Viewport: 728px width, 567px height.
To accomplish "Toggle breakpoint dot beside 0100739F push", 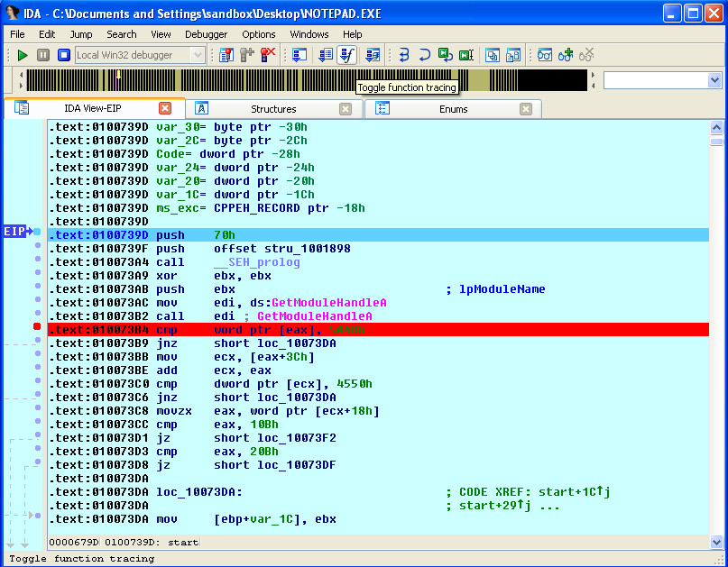I will click(x=38, y=245).
